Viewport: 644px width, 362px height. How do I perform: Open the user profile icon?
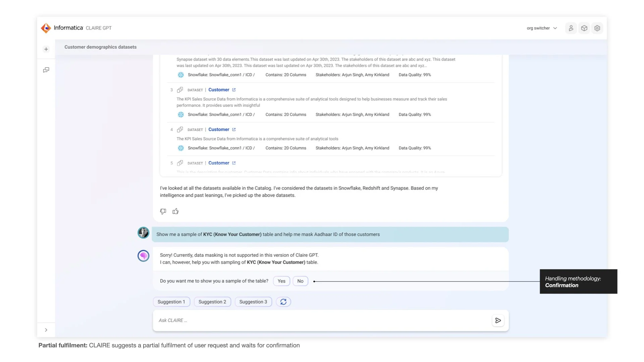click(571, 28)
